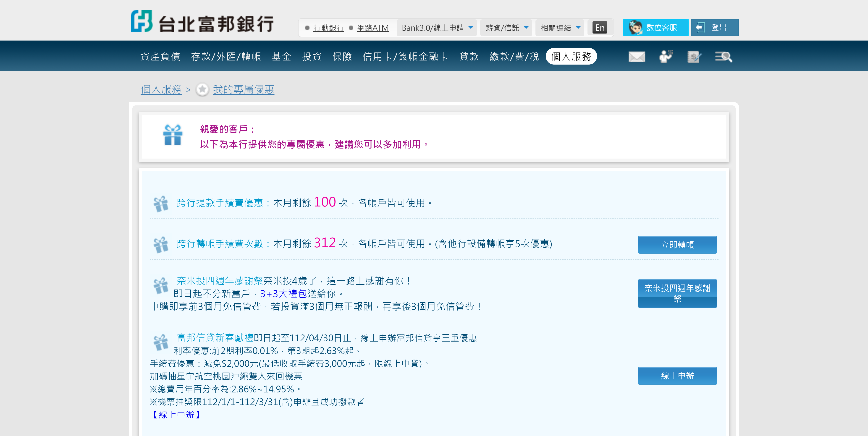Open the 網路ATM link
This screenshot has height=436, width=868.
[373, 28]
